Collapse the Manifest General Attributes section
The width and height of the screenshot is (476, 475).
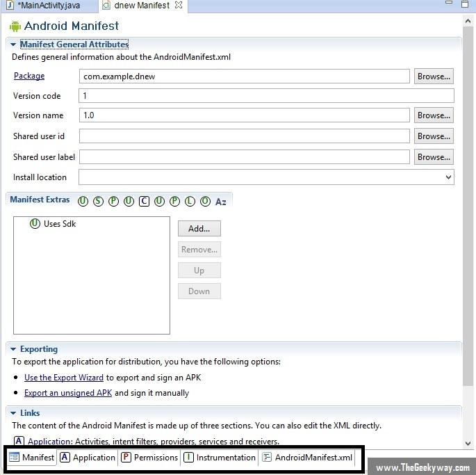(x=13, y=45)
